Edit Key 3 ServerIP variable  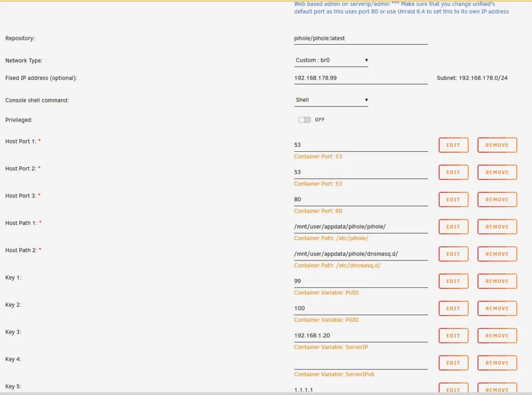453,336
